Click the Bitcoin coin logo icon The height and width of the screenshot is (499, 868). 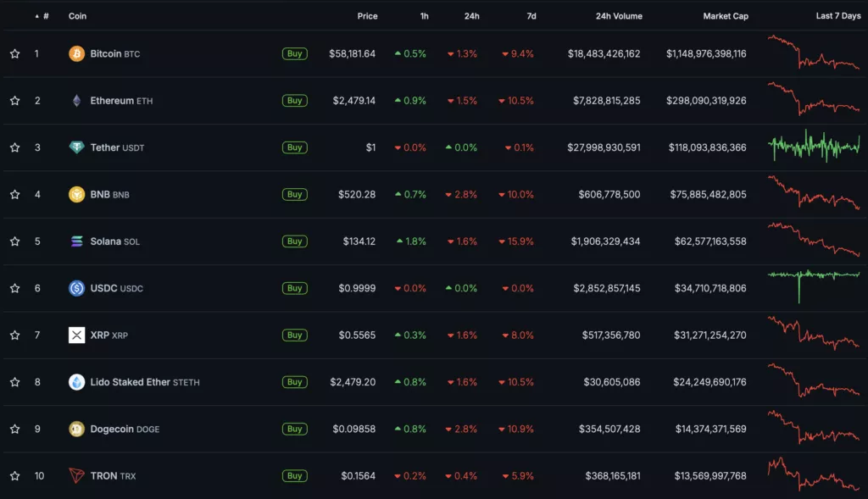coord(76,53)
